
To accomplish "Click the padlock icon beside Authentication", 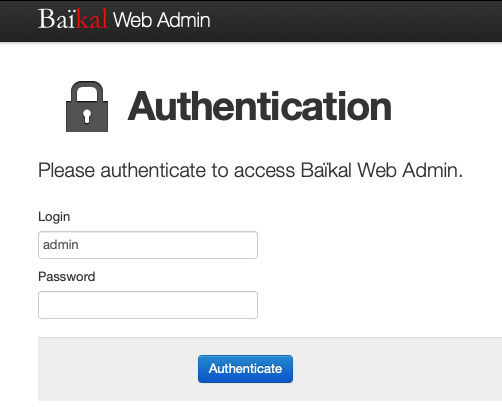I will click(87, 106).
